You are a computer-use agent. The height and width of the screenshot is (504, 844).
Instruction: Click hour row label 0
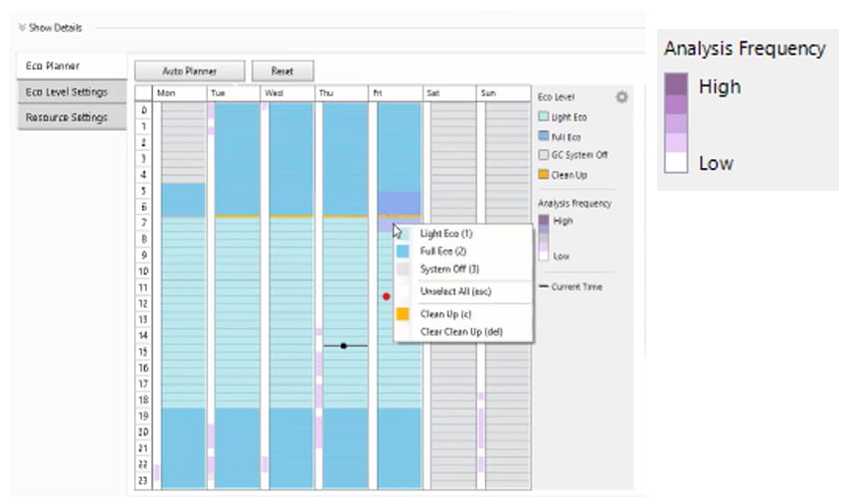point(144,109)
